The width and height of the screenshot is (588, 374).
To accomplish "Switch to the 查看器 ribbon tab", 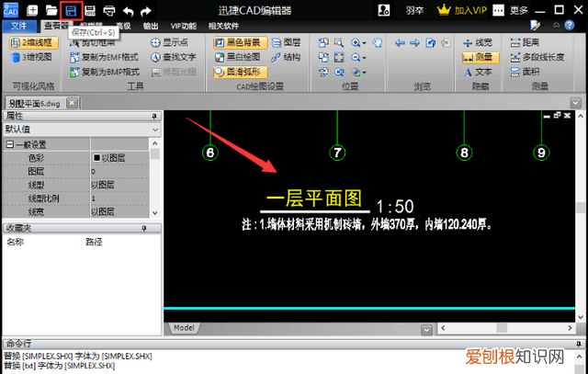I will pyautogui.click(x=56, y=26).
